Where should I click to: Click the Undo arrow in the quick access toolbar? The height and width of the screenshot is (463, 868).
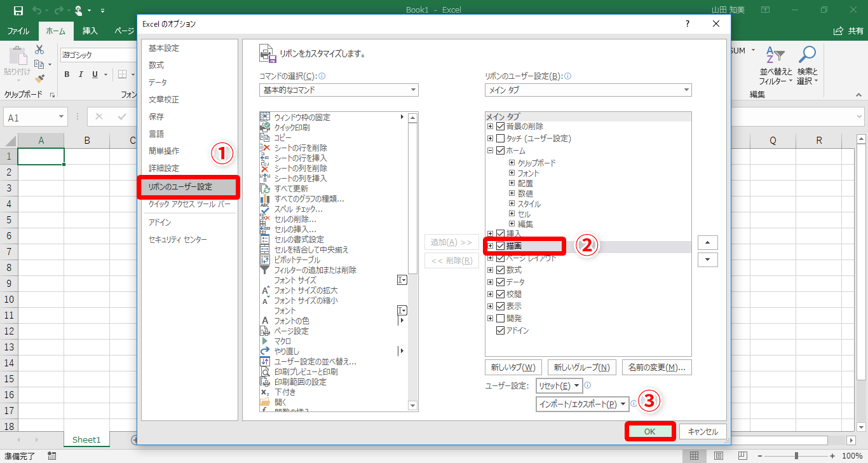point(36,11)
